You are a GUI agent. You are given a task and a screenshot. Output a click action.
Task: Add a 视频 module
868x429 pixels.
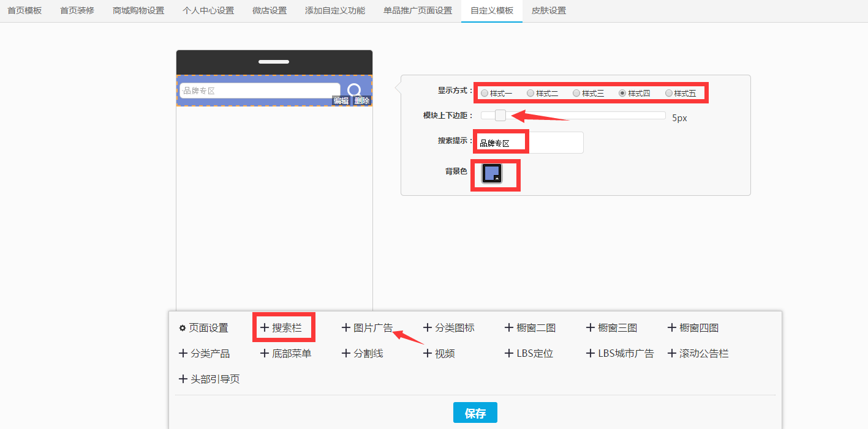439,354
